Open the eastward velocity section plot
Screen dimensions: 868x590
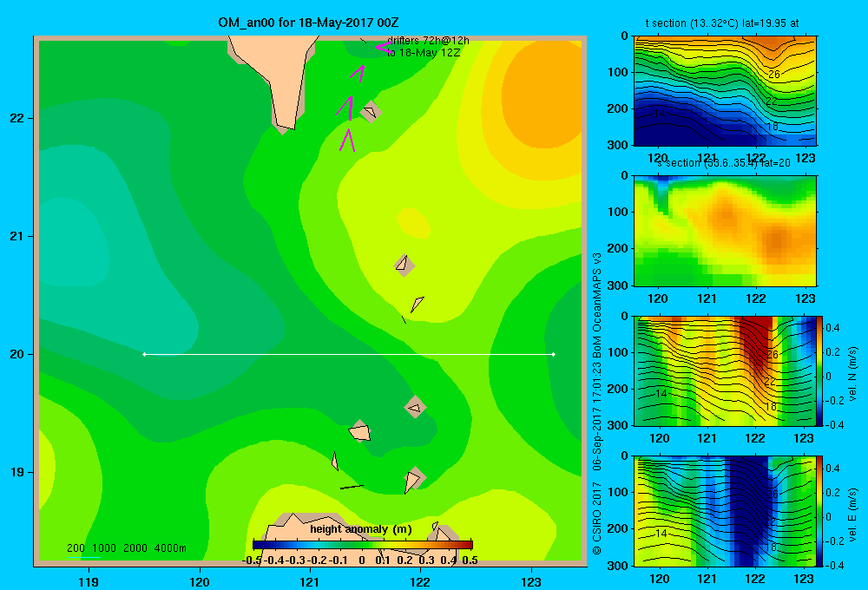725,511
